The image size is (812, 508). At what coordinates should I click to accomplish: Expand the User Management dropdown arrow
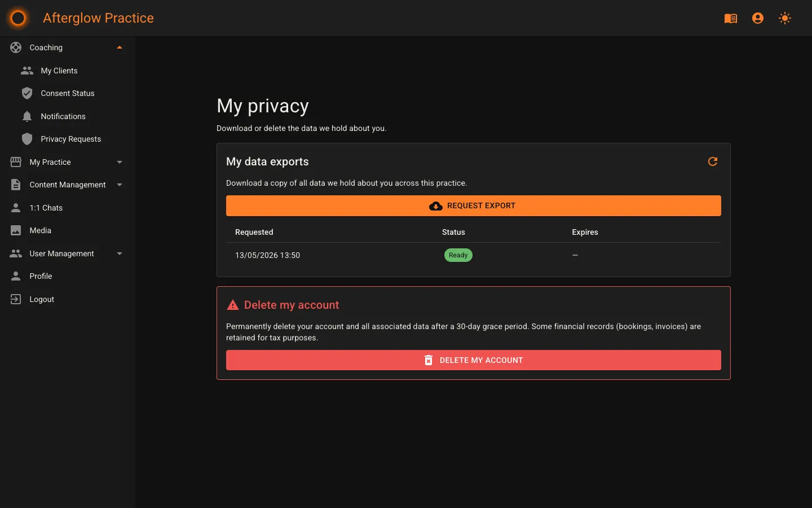pos(120,253)
